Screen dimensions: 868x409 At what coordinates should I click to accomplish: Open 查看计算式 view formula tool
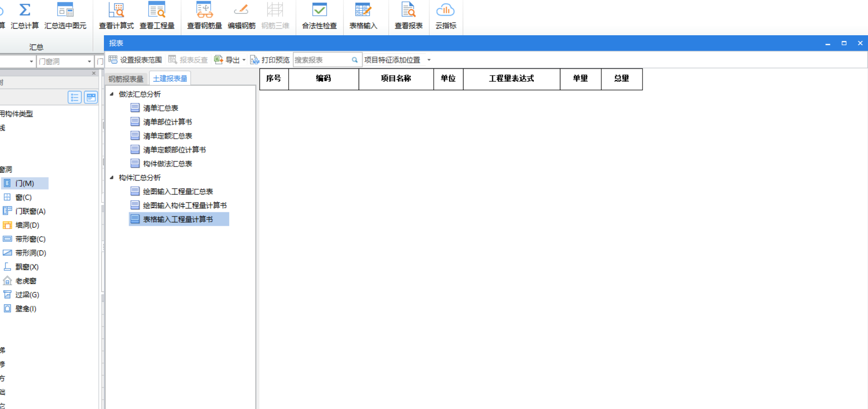tap(116, 16)
